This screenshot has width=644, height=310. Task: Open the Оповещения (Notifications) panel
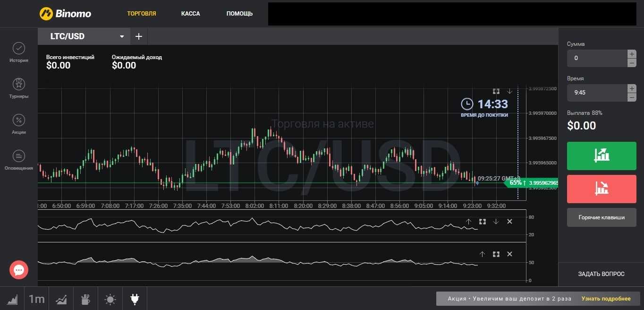(x=18, y=160)
